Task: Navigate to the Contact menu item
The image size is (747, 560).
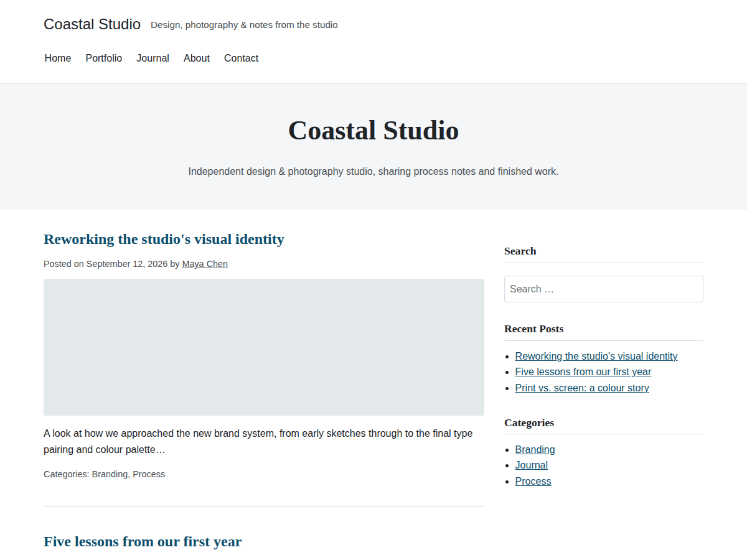Action: 241,58
